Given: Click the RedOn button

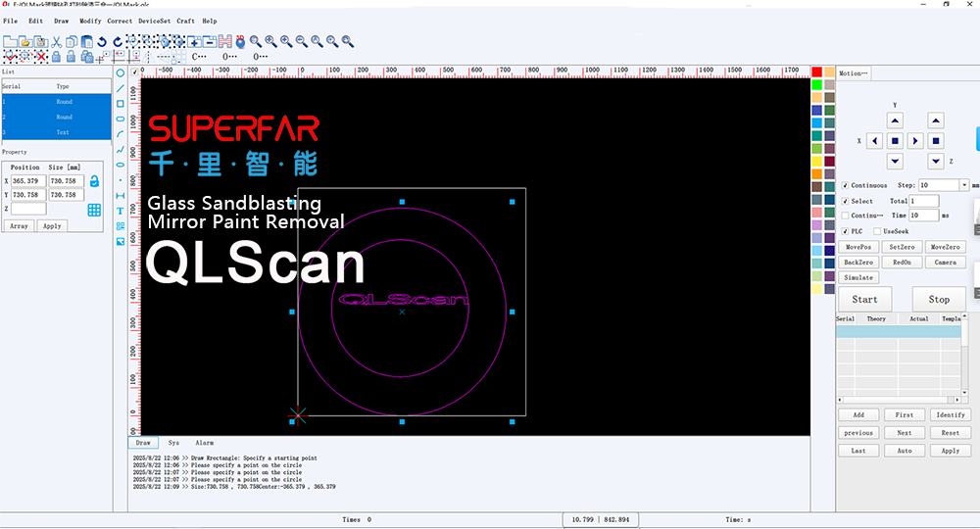Looking at the screenshot, I should click(902, 263).
